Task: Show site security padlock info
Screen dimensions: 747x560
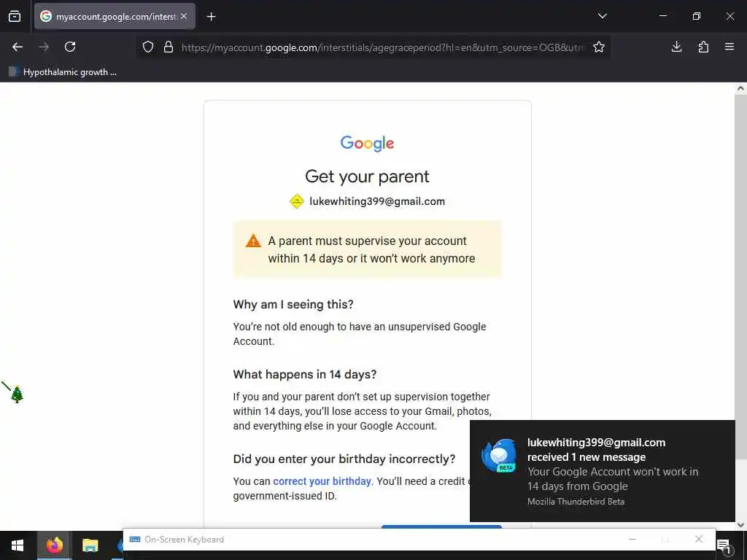Action: (169, 47)
